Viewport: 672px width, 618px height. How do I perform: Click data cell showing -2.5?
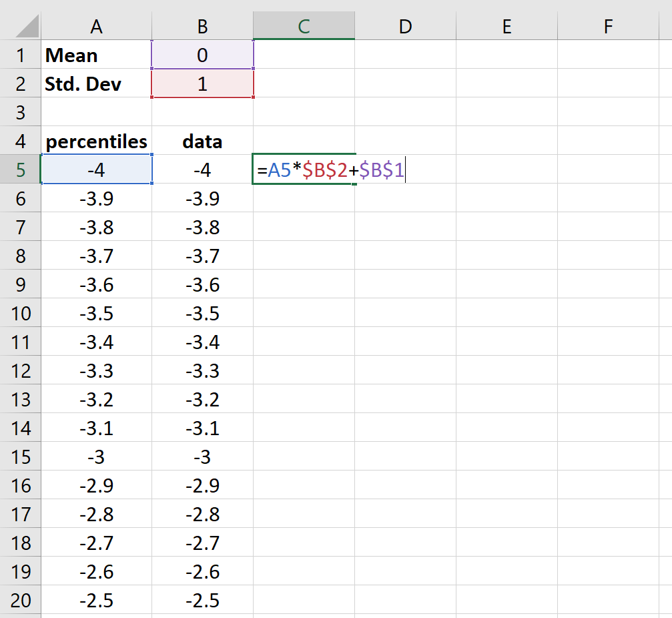(x=202, y=601)
